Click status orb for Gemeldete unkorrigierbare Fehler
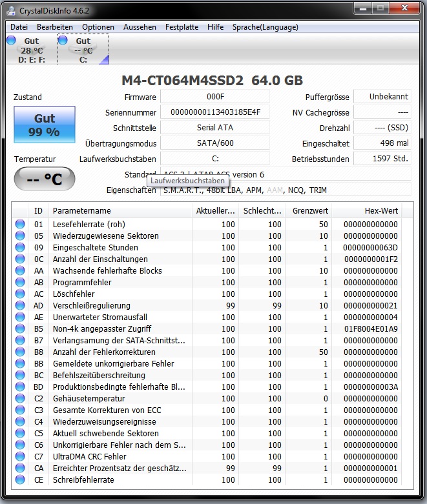This screenshot has width=427, height=504. [x=20, y=363]
